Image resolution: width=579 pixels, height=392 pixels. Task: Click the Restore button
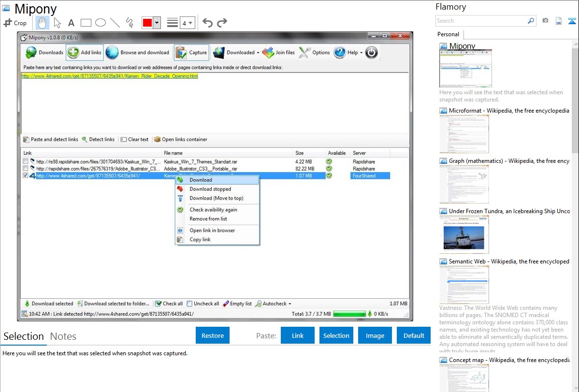tap(213, 335)
